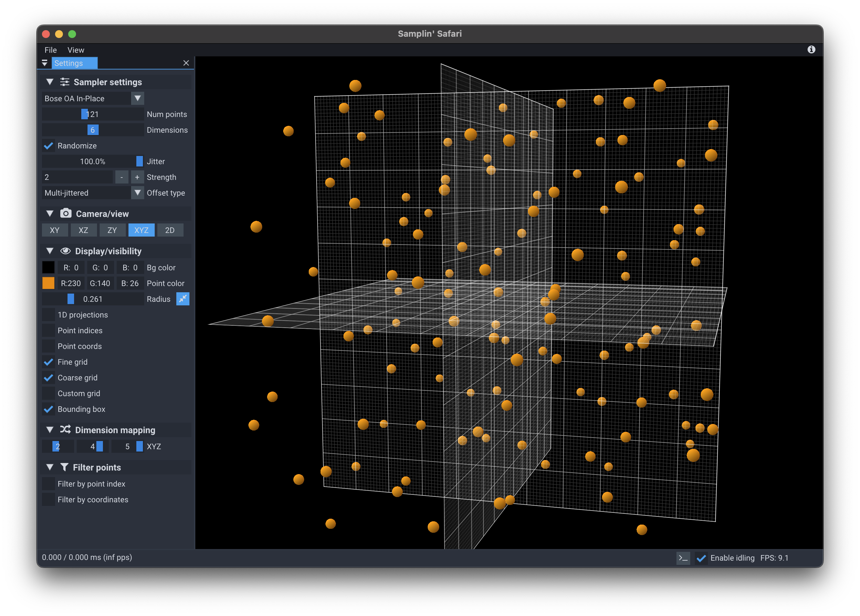860x616 pixels.
Task: Click the funnel icon beside Filter points
Action: pos(65,467)
